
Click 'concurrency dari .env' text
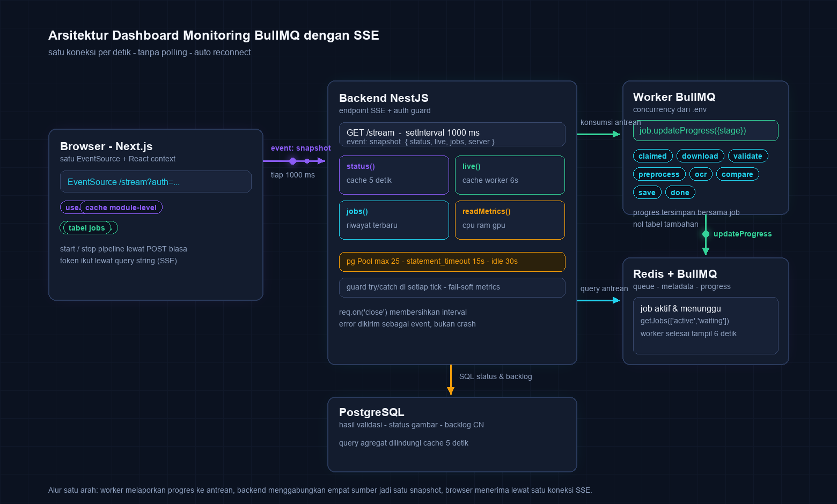coord(670,109)
